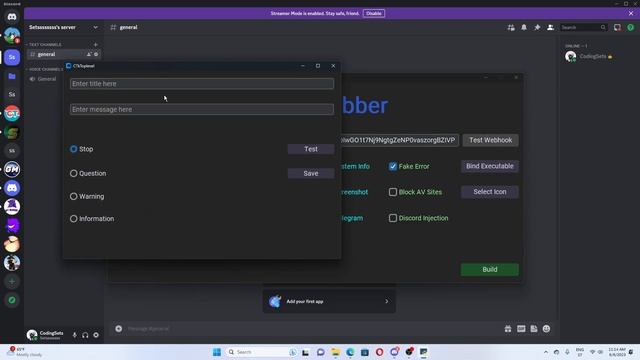Image resolution: width=640 pixels, height=360 pixels.
Task: Add a text channel with plus icon
Action: 96,44
